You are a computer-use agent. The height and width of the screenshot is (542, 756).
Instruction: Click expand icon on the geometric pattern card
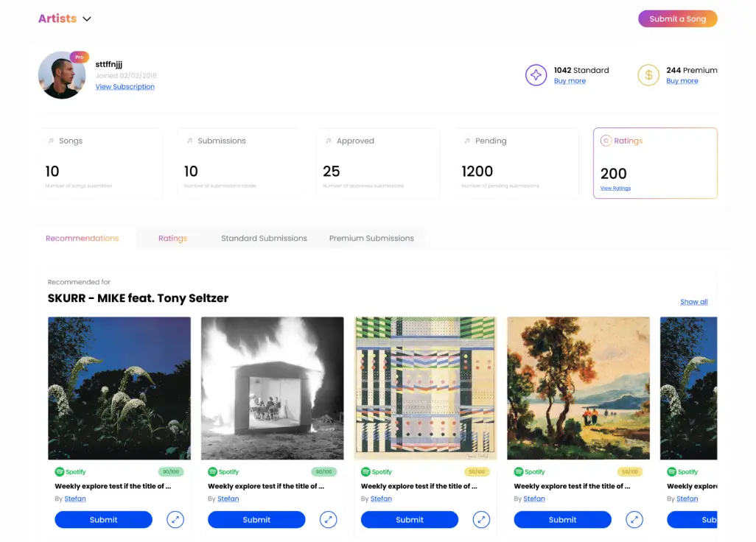(481, 520)
